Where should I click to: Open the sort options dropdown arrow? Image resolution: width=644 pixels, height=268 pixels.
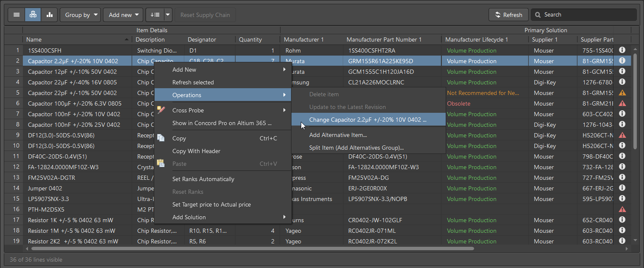[x=167, y=14]
